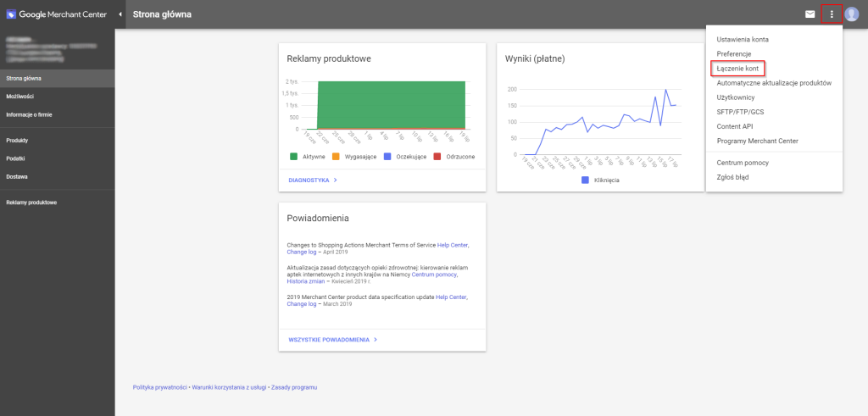Screen dimensions: 868x416
Task: Toggle the green Aktywne legend swatch
Action: click(293, 157)
